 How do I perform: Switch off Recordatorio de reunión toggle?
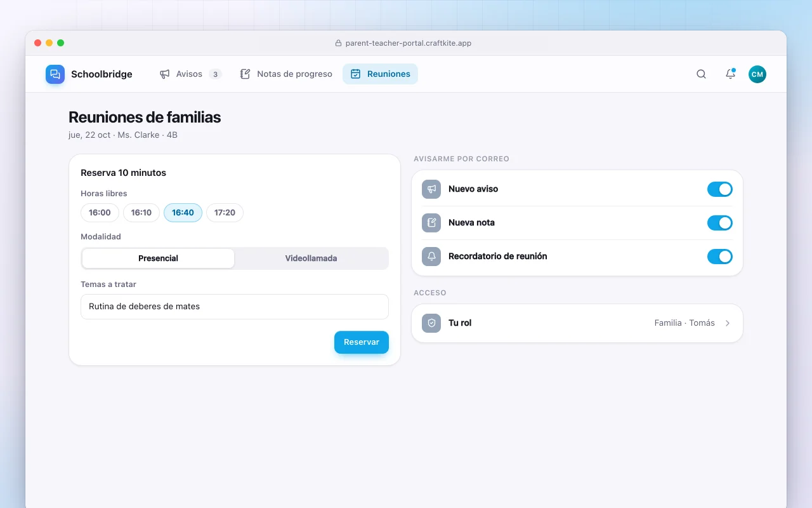tap(720, 257)
